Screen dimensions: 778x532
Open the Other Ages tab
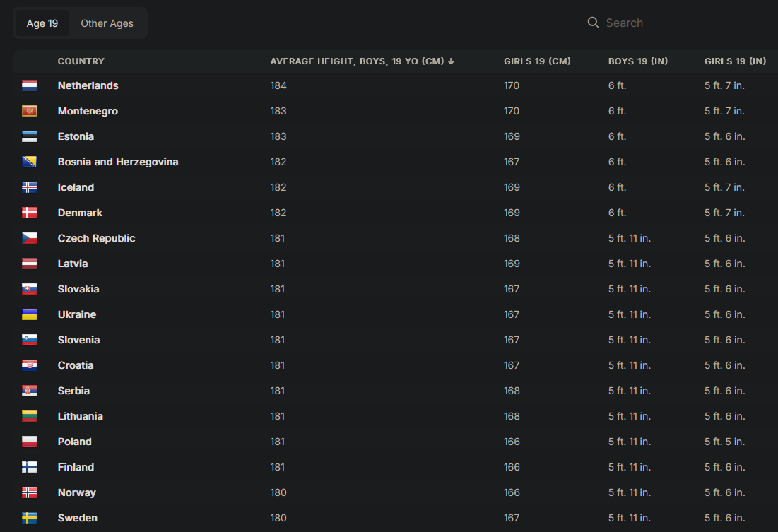tap(107, 23)
